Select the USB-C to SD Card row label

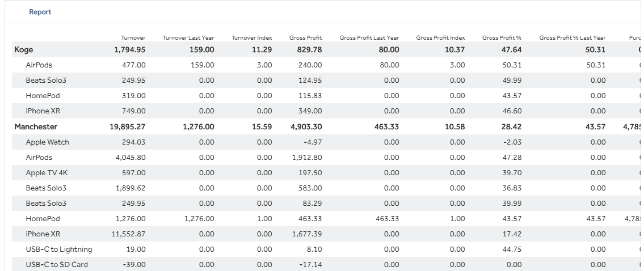pos(57,264)
